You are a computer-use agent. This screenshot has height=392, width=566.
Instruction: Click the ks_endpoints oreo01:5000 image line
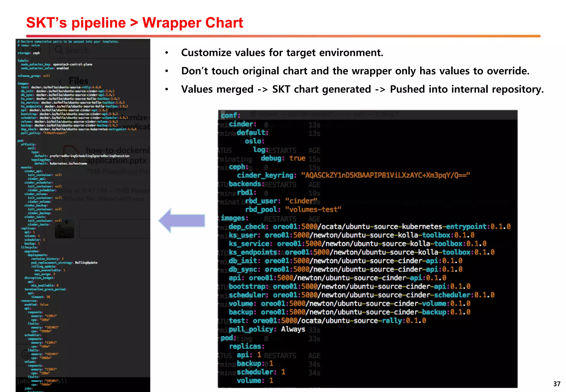(x=362, y=252)
